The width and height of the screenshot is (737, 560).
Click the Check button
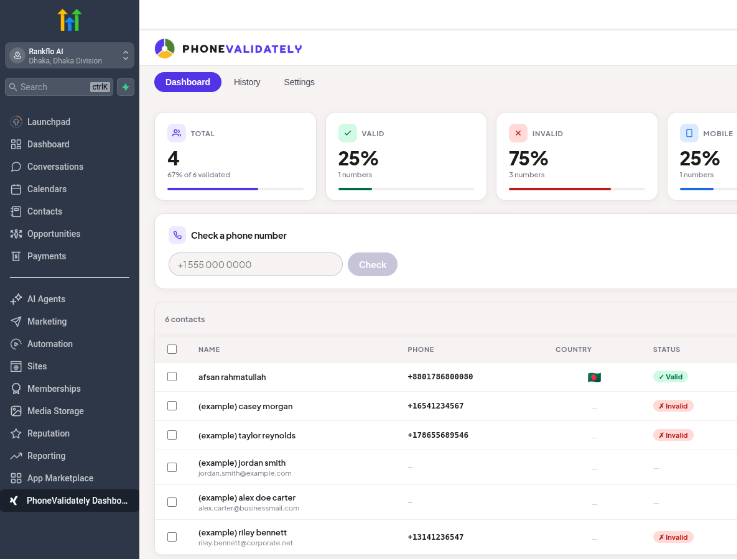(x=373, y=264)
